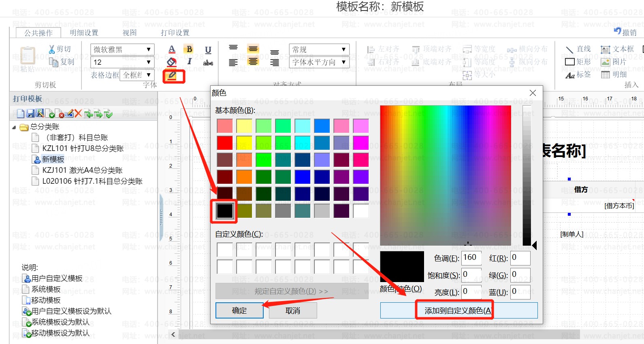Click the 撤销 undo button

[x=625, y=32]
